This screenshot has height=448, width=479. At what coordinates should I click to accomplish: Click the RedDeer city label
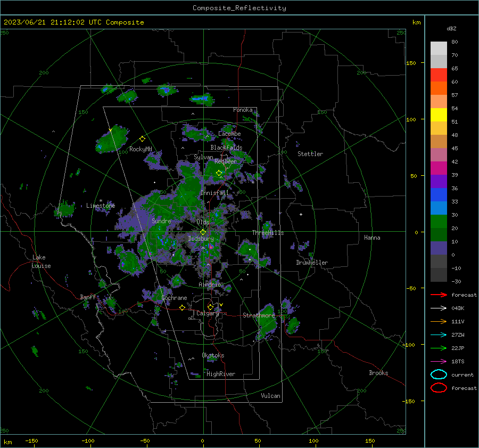[x=226, y=161]
